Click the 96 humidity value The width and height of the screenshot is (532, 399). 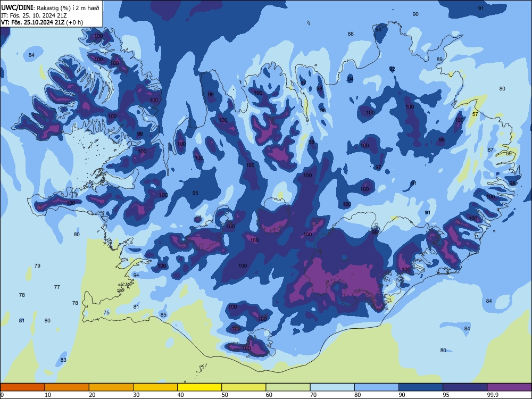[323, 110]
